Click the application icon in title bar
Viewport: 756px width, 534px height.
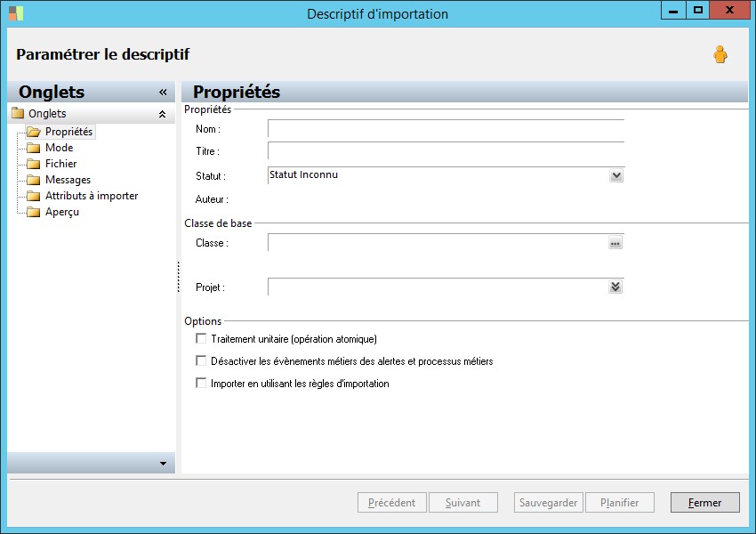[16, 13]
